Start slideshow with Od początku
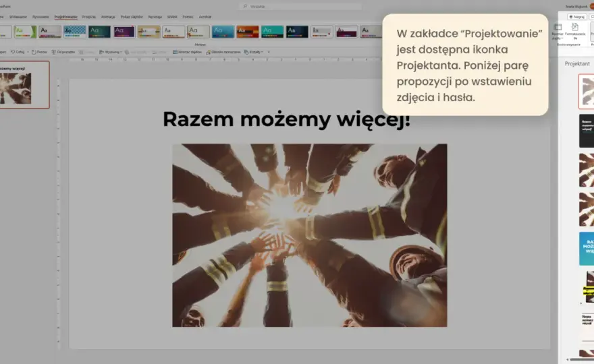Image resolution: width=594 pixels, height=364 pixels. pyautogui.click(x=63, y=52)
